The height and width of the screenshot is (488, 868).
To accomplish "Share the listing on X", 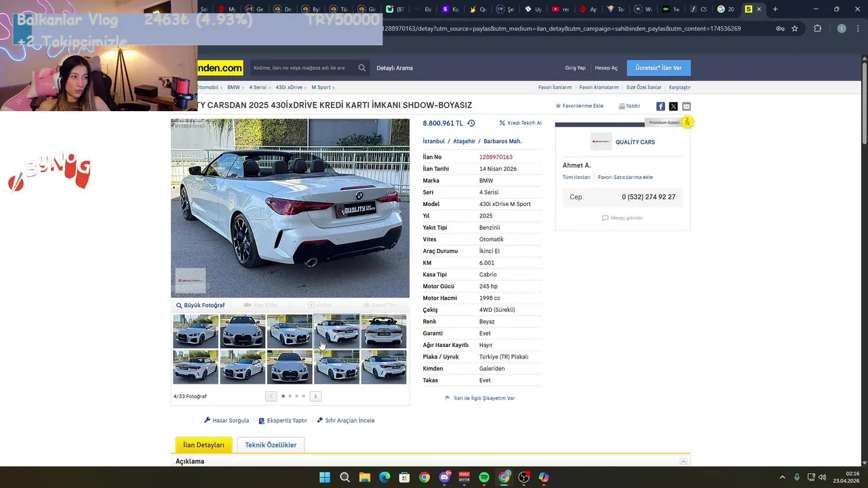I will (x=673, y=106).
